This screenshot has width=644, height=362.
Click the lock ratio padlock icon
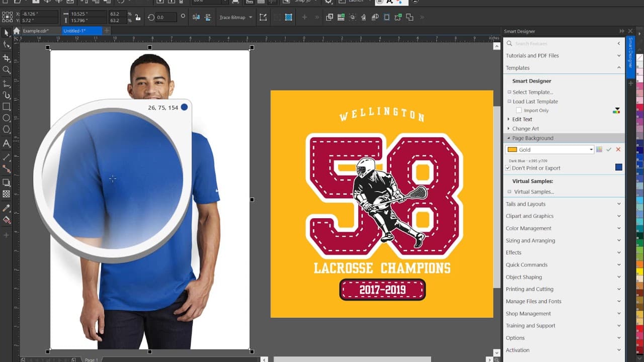138,17
